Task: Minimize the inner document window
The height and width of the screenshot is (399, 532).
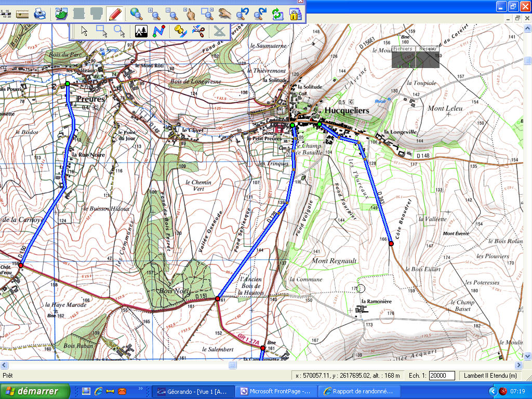Action: point(508,18)
